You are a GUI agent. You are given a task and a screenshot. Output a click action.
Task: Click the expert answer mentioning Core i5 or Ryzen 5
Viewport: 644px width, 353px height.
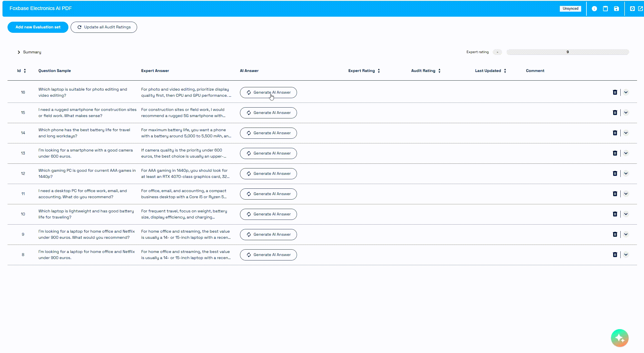pyautogui.click(x=184, y=194)
